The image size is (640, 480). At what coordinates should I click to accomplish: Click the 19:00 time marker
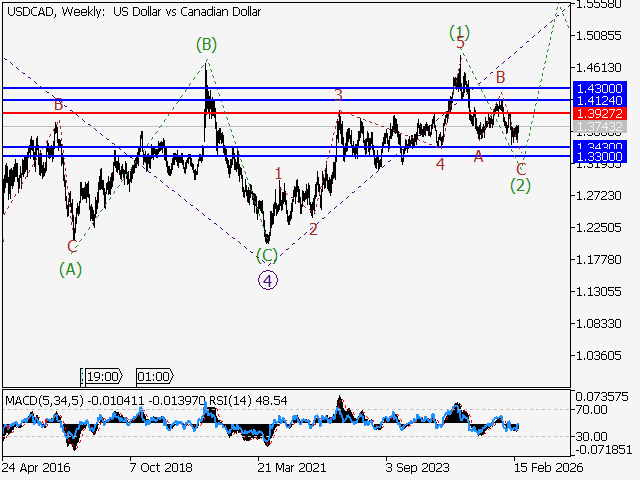tap(103, 376)
